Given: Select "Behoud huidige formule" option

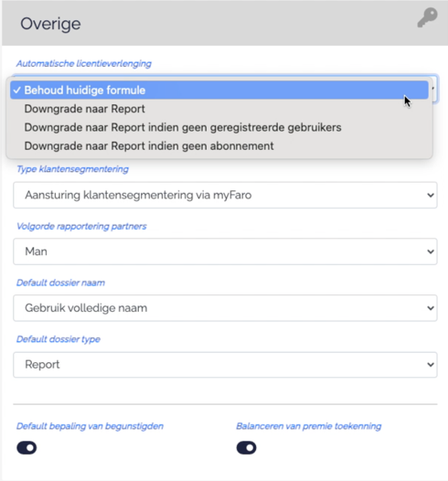Looking at the screenshot, I should click(x=219, y=91).
